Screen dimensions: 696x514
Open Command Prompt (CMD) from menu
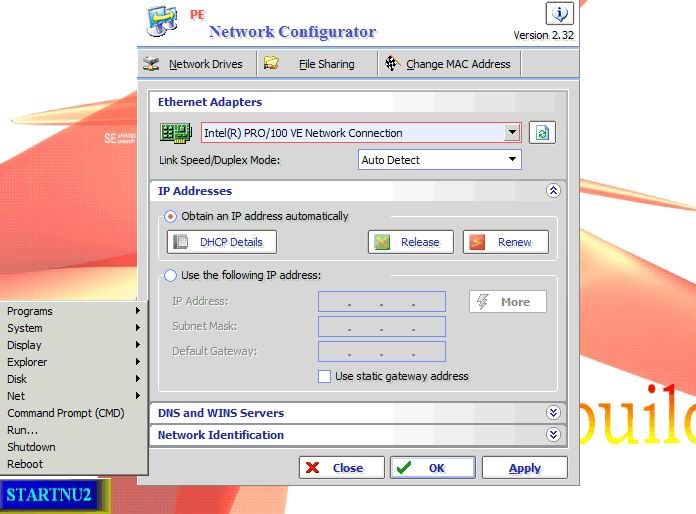(x=74, y=413)
